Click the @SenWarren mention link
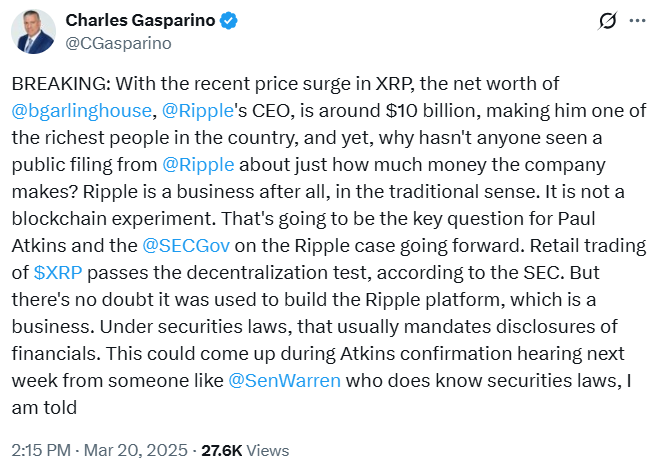662x467 pixels. point(285,381)
